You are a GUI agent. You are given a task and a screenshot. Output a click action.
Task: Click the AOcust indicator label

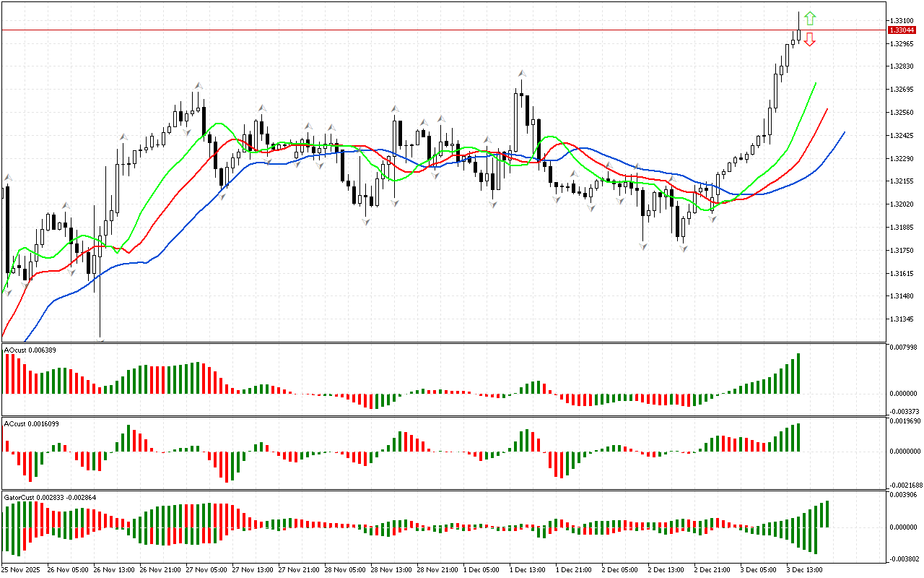coord(30,350)
